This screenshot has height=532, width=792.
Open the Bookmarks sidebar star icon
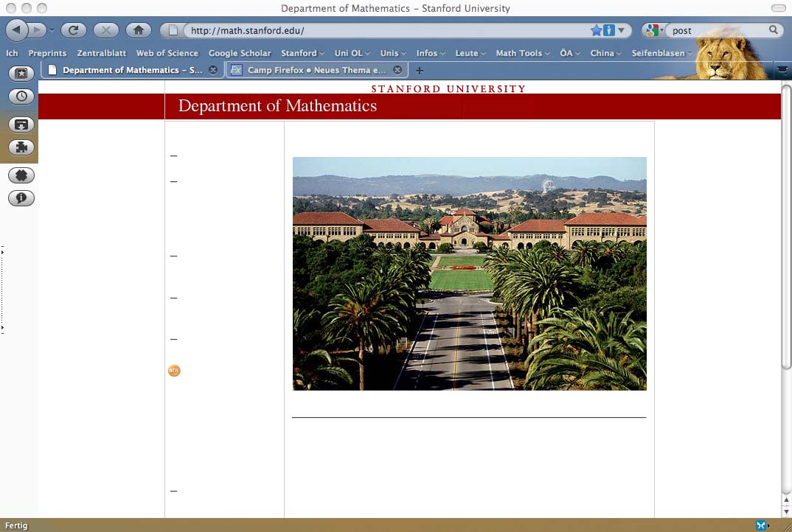(x=21, y=74)
